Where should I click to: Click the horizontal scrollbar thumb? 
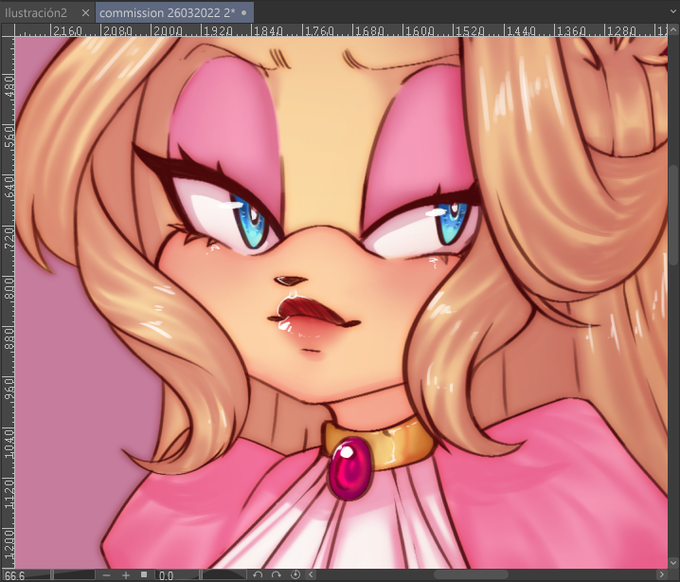[x=470, y=575]
